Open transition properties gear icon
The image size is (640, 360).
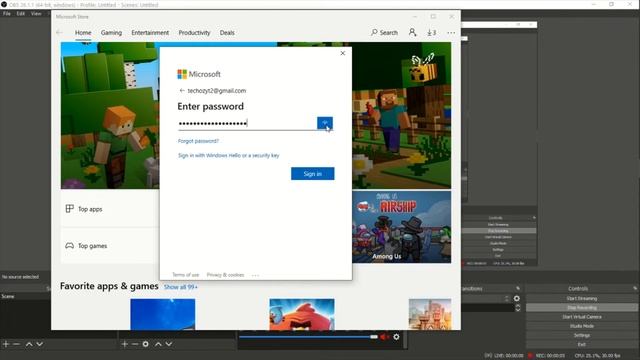(x=517, y=299)
